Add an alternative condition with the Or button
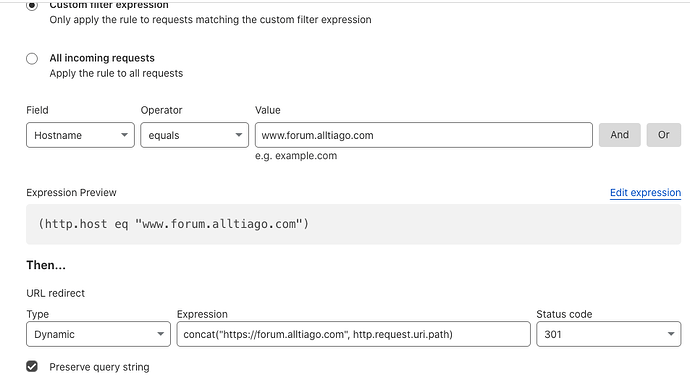This screenshot has height=385, width=690. pos(664,135)
